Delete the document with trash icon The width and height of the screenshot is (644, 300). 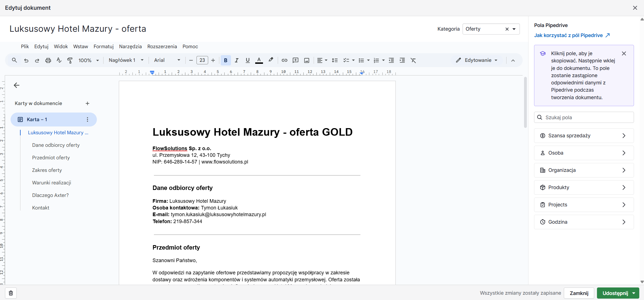point(11,293)
